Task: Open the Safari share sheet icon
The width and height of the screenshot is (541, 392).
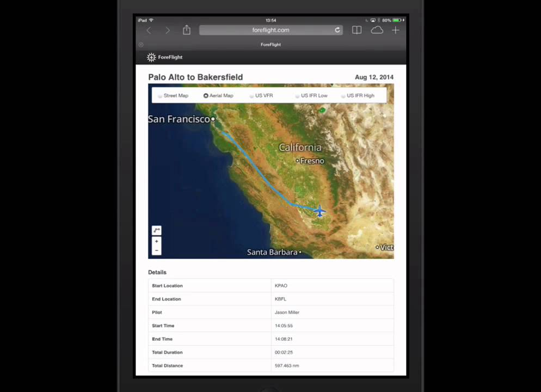Action: pos(187,30)
